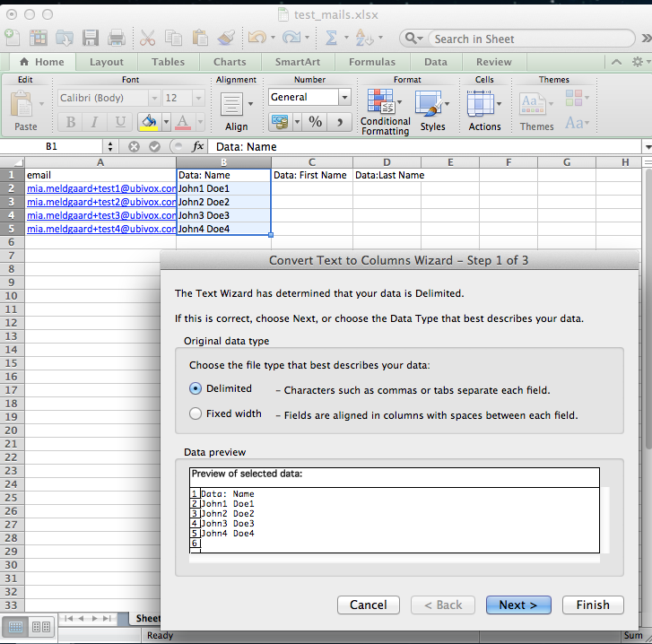
Task: Click the cancel formula entry icon
Action: [134, 147]
